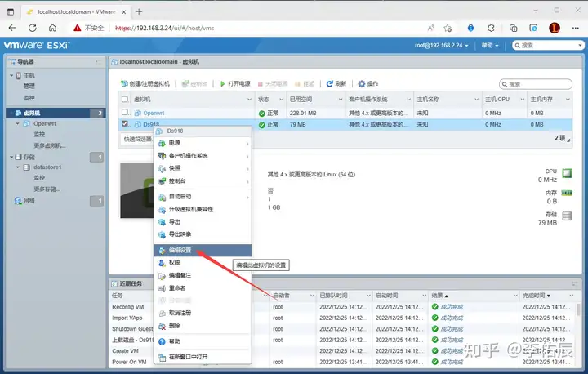Tick the select-all checkbox in VM table header
588x374 pixels.
[x=125, y=100]
